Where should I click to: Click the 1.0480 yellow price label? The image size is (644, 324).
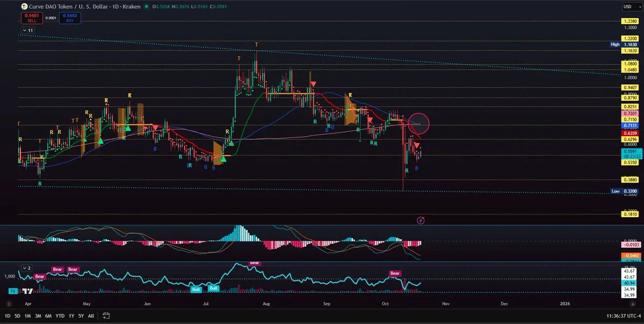click(x=630, y=70)
